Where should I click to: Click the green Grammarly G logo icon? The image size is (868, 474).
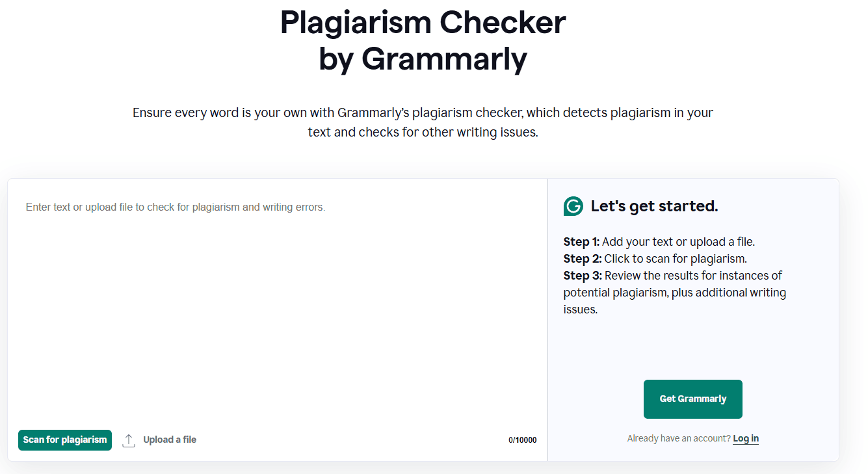click(x=573, y=206)
